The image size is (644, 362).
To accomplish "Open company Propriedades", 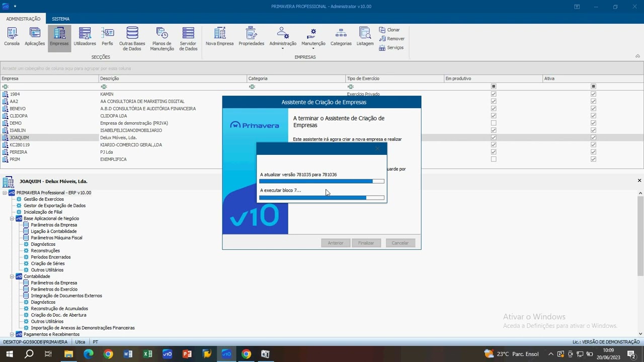I will 251,37.
